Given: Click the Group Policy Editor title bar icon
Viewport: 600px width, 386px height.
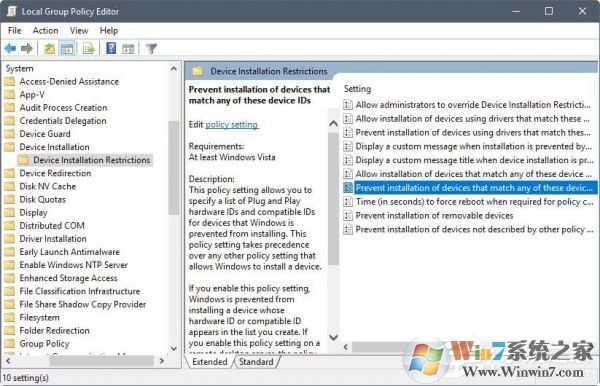Looking at the screenshot, I should 11,11.
